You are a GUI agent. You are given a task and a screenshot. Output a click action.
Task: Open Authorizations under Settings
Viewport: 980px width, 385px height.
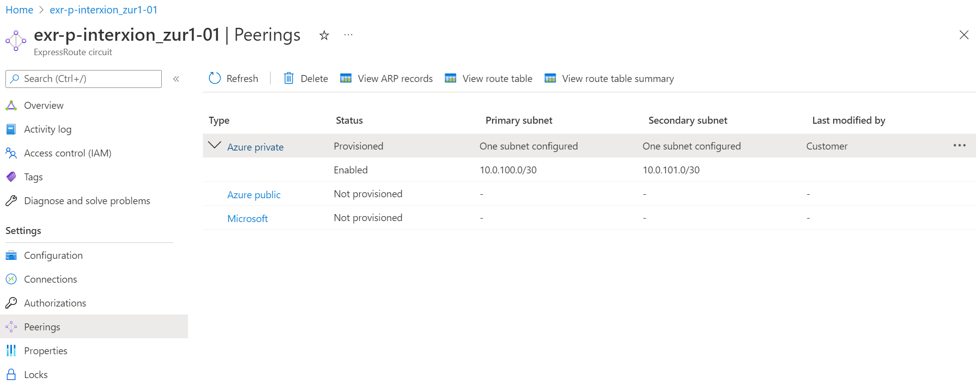click(55, 303)
